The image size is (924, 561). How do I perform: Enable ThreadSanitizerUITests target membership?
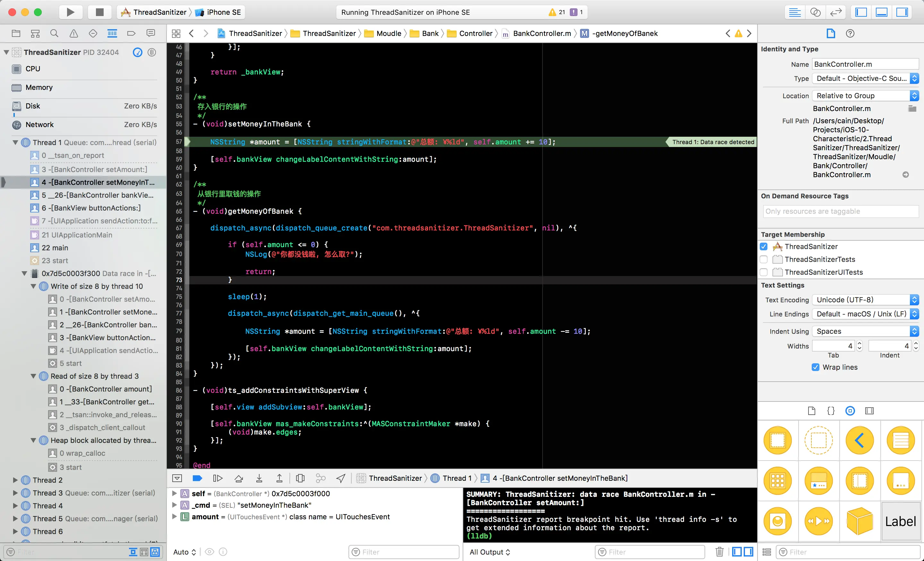[764, 272]
